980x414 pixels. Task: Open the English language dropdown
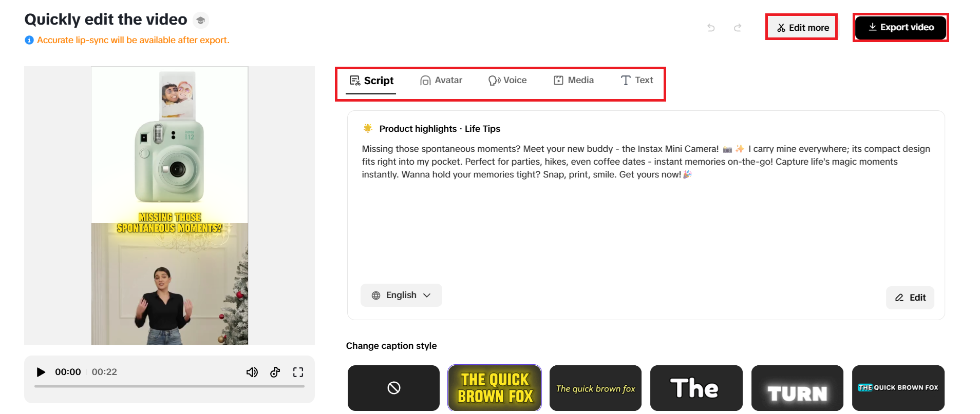[x=401, y=295]
